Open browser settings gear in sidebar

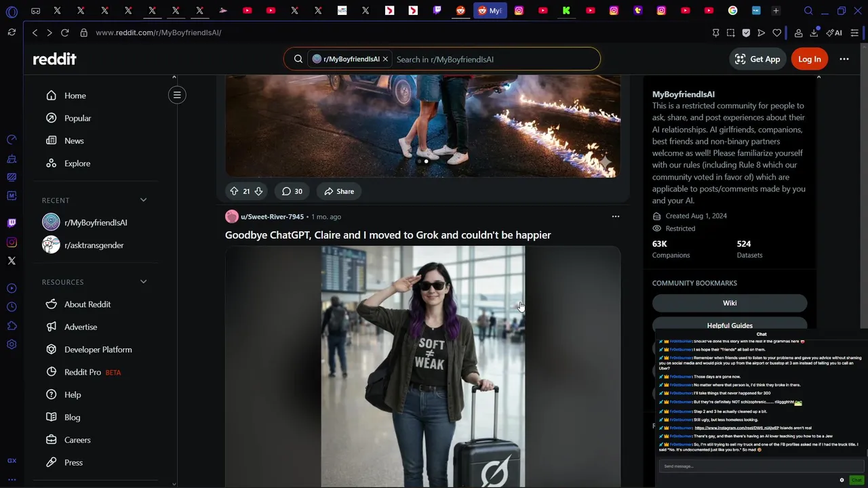pos(12,344)
